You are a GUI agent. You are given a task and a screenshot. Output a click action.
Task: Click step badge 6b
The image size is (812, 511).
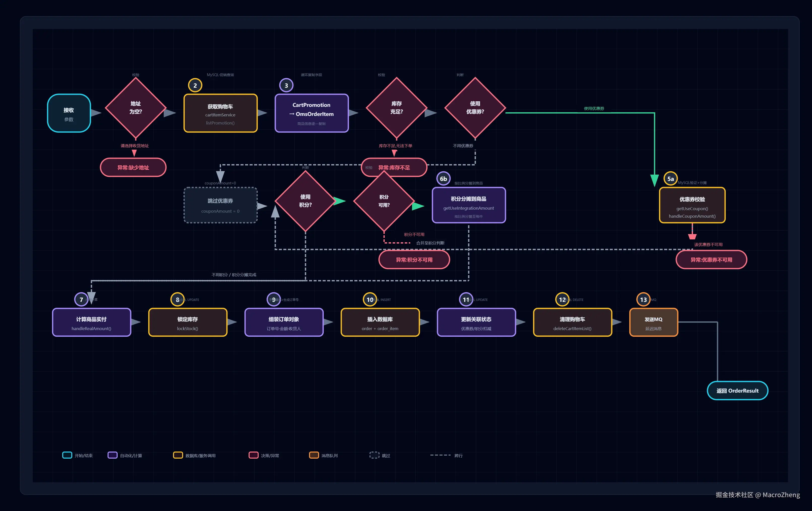pyautogui.click(x=444, y=179)
